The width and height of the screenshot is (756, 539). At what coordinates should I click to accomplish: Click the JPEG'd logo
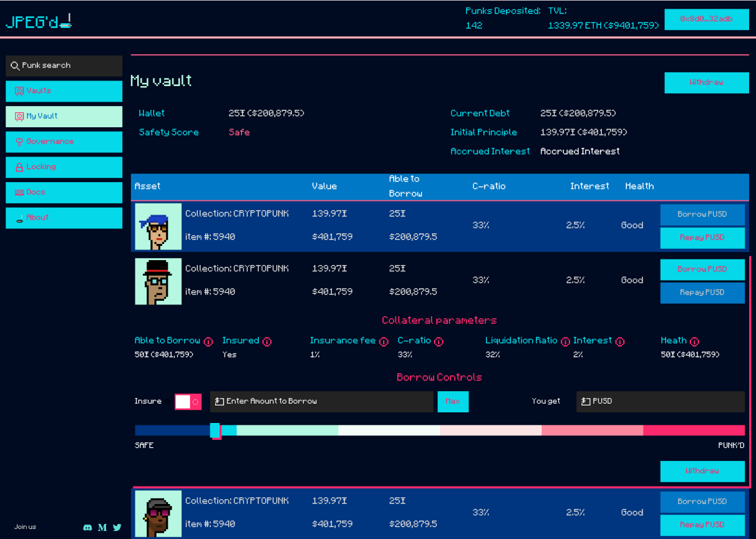(x=39, y=21)
